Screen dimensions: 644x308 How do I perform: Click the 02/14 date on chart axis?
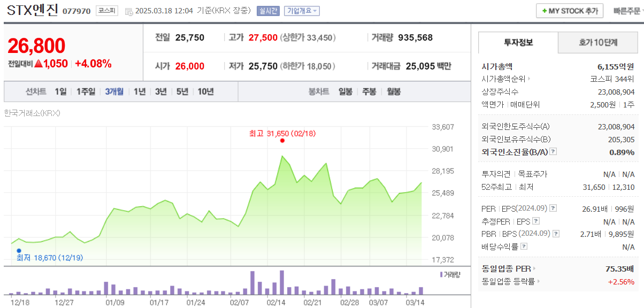point(275,302)
